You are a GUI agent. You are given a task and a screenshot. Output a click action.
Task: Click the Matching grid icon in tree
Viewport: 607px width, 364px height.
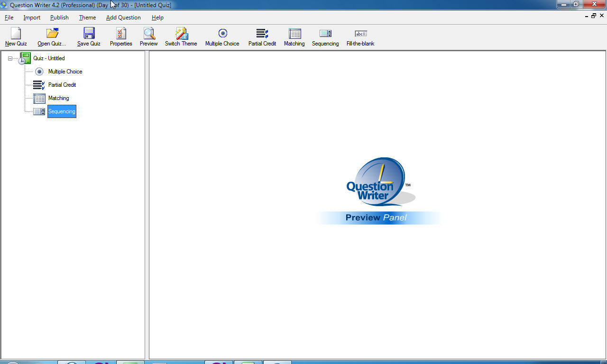tap(39, 98)
